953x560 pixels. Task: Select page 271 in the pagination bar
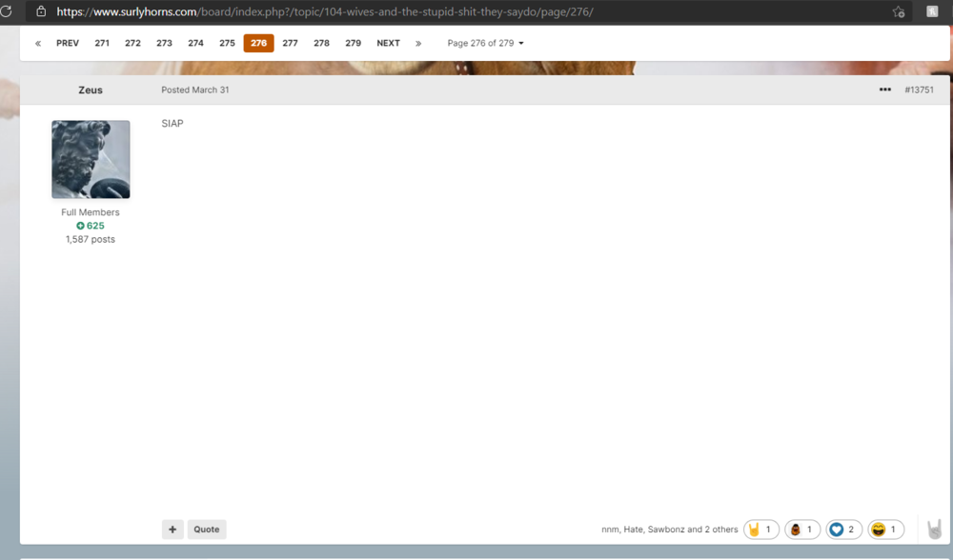point(102,43)
